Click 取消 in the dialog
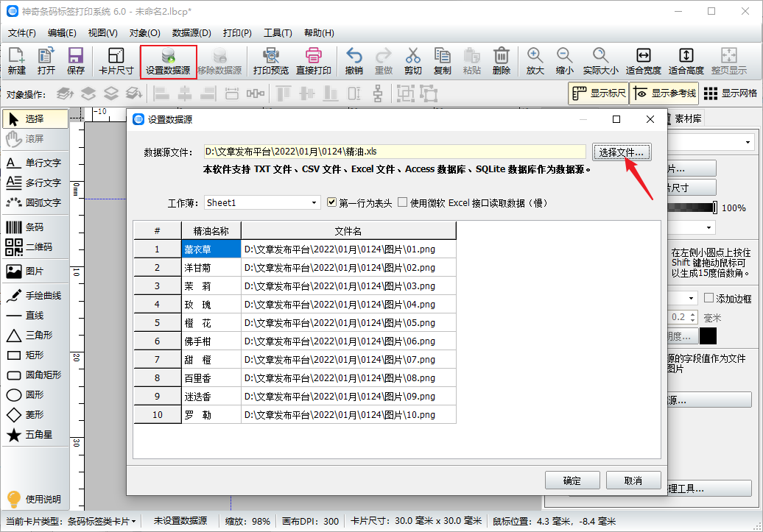The width and height of the screenshot is (763, 532). [633, 480]
